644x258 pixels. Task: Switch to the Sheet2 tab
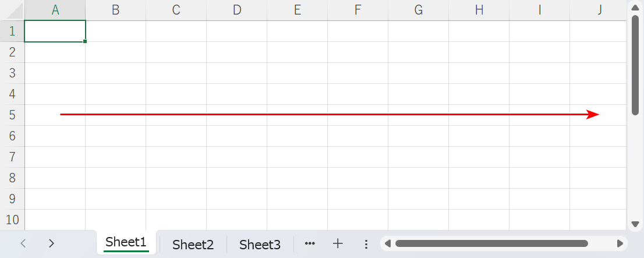point(193,244)
